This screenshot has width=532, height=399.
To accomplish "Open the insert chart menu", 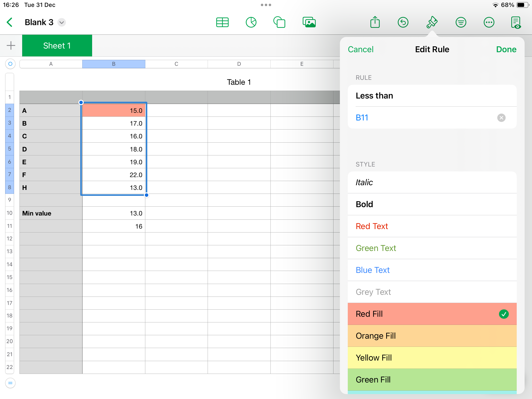I will pyautogui.click(x=251, y=22).
